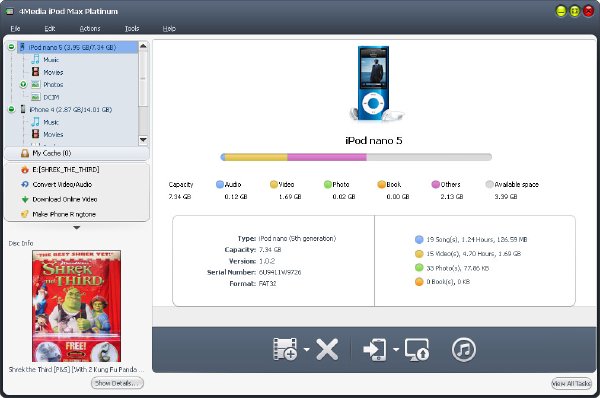Viewport: 600px width, 398px height.
Task: Click the grey available segment of storage bar
Action: 429,157
